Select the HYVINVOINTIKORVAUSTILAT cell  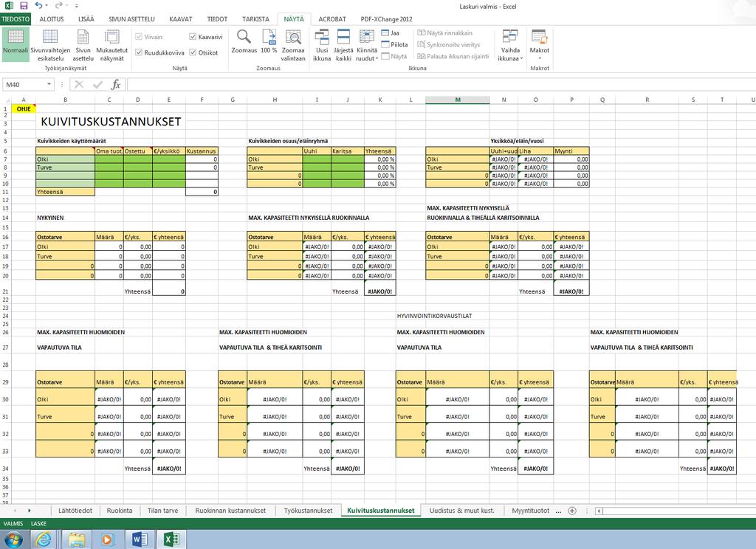[434, 316]
